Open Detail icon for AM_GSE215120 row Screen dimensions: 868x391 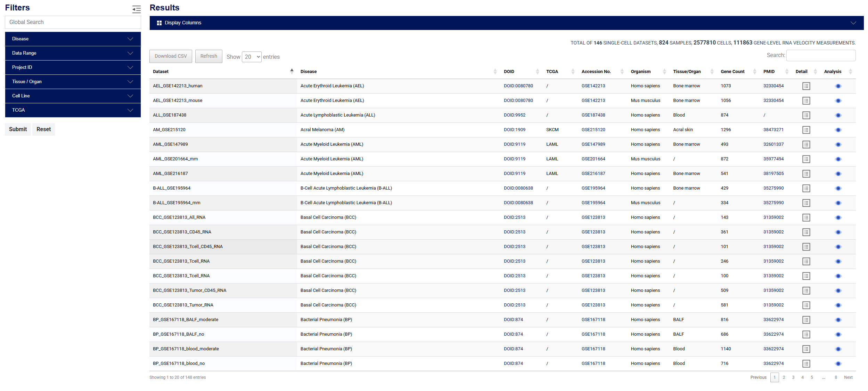[806, 130]
